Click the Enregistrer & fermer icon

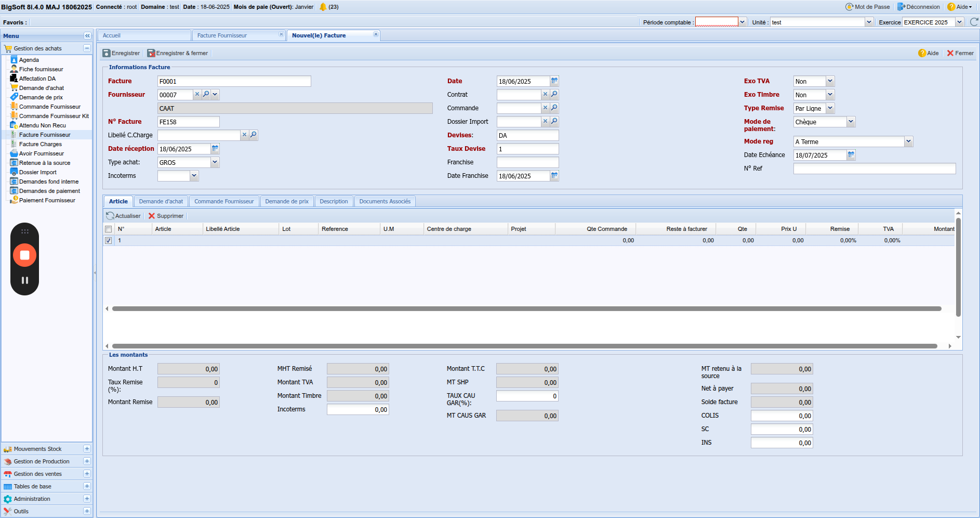pyautogui.click(x=151, y=53)
